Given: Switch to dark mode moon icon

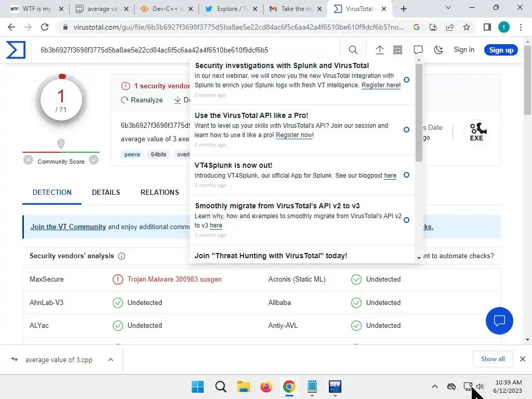Looking at the screenshot, I should tap(438, 50).
